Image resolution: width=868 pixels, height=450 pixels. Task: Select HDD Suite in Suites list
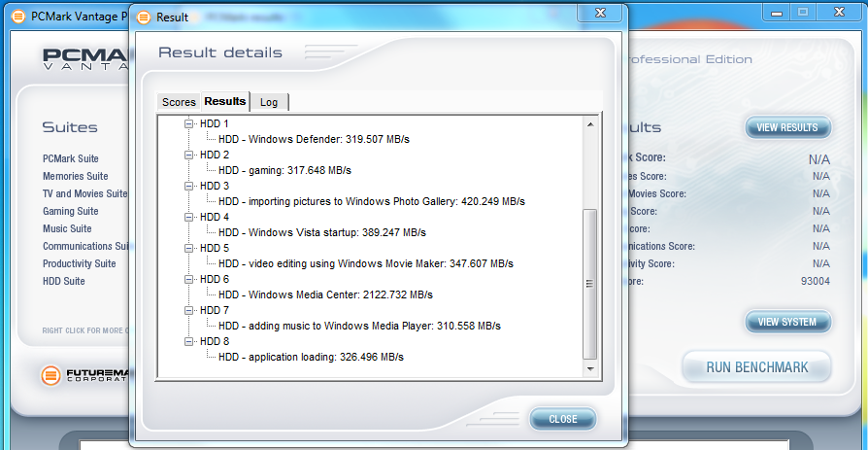[64, 281]
